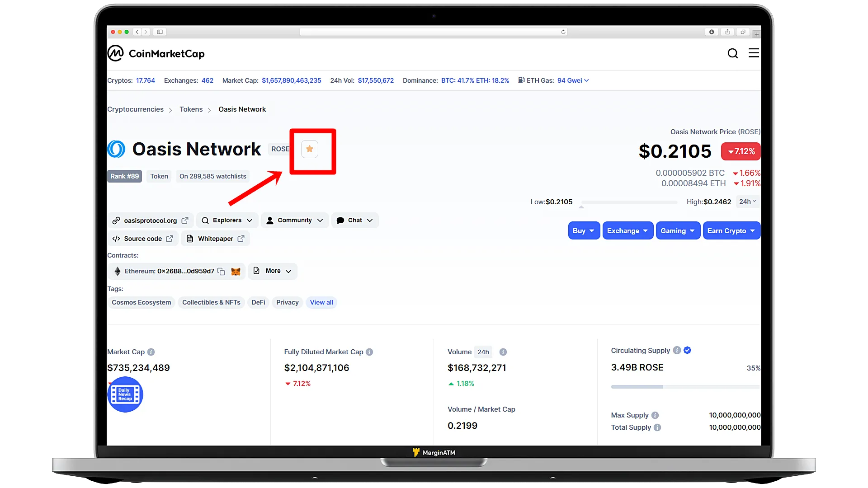Select the Cosmos Ecosystem tag
868x488 pixels.
142,302
